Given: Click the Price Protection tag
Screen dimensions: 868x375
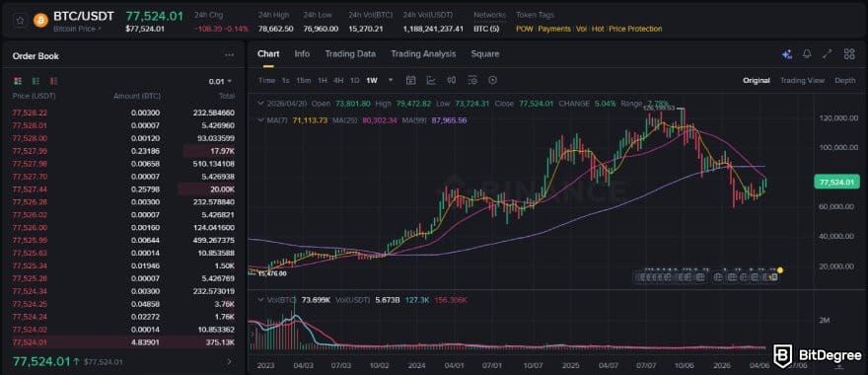Looking at the screenshot, I should tap(635, 29).
